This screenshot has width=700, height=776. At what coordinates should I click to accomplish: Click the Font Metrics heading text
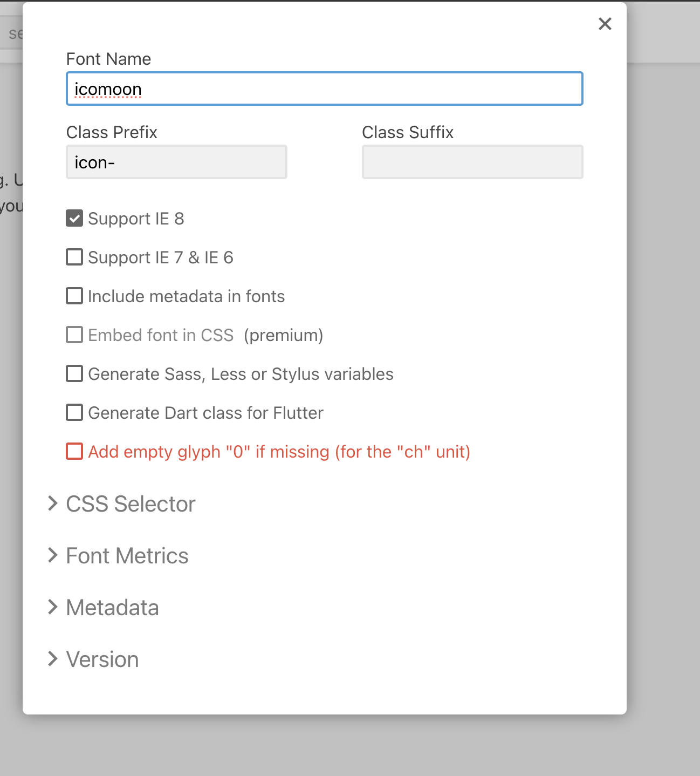(127, 556)
